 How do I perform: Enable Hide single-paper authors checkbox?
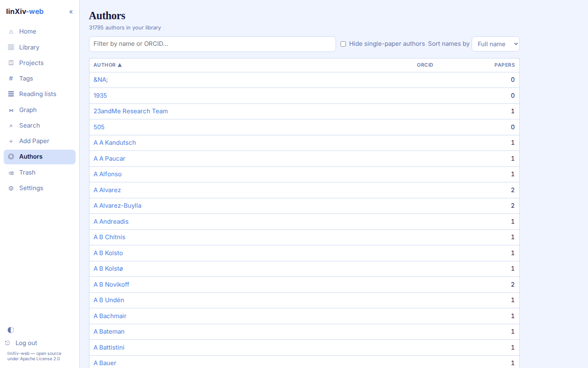tap(343, 44)
